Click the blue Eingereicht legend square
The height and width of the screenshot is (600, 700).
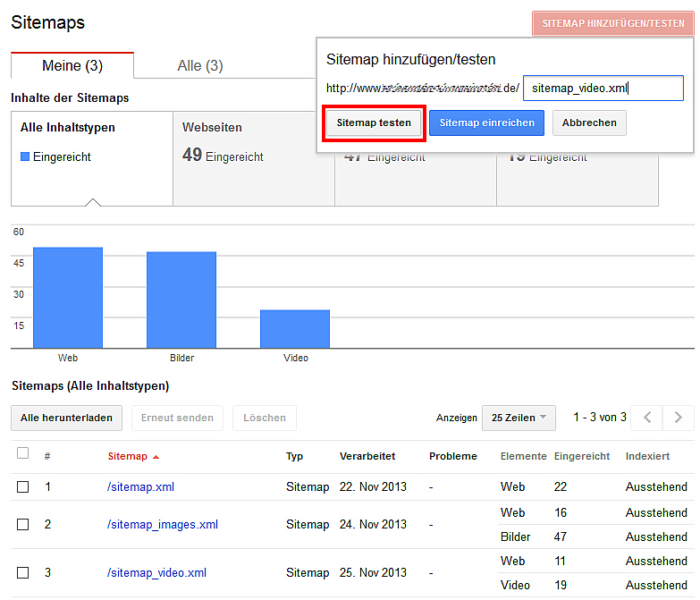pyautogui.click(x=25, y=157)
